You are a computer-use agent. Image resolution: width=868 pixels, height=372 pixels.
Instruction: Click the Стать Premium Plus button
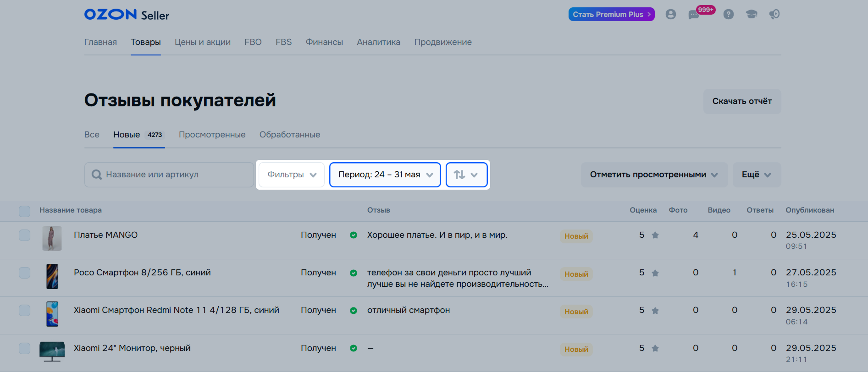coord(612,14)
